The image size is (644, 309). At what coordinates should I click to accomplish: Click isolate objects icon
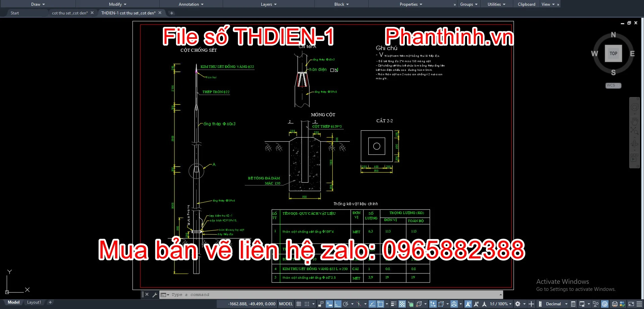click(595, 304)
